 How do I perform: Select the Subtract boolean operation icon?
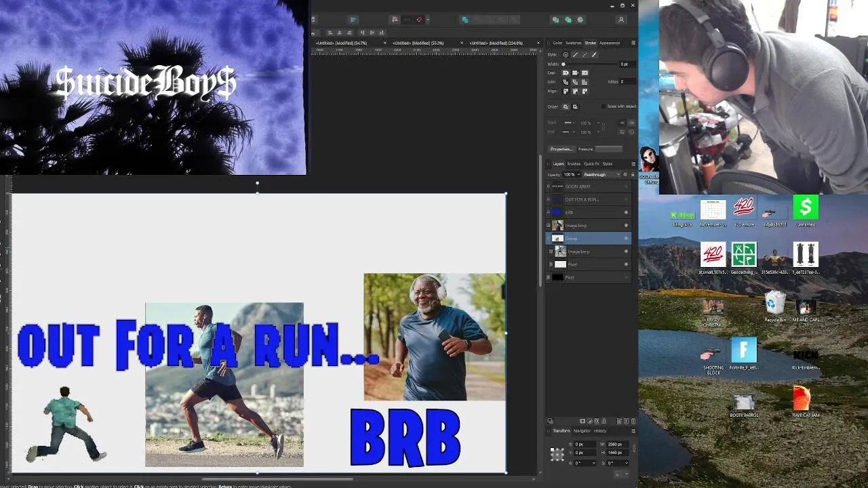click(568, 20)
